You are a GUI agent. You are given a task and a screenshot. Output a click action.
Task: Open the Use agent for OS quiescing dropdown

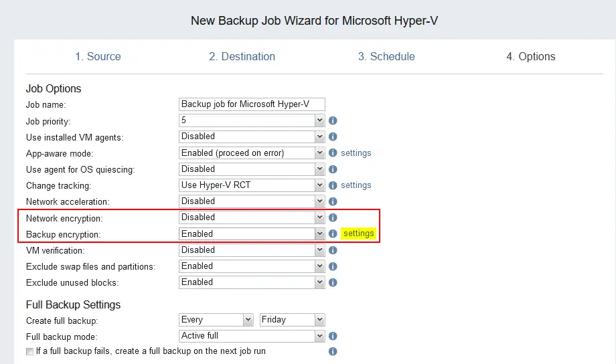point(252,169)
